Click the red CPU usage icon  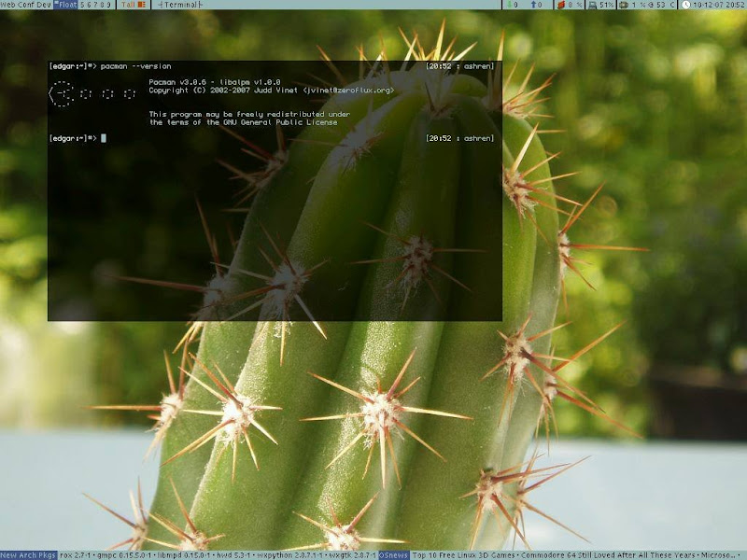(x=561, y=5)
